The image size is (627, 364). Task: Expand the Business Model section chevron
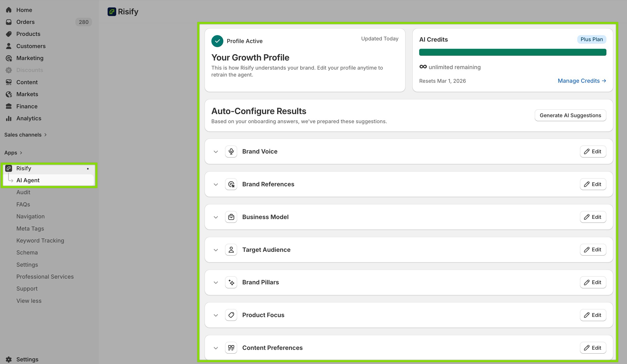click(x=216, y=217)
